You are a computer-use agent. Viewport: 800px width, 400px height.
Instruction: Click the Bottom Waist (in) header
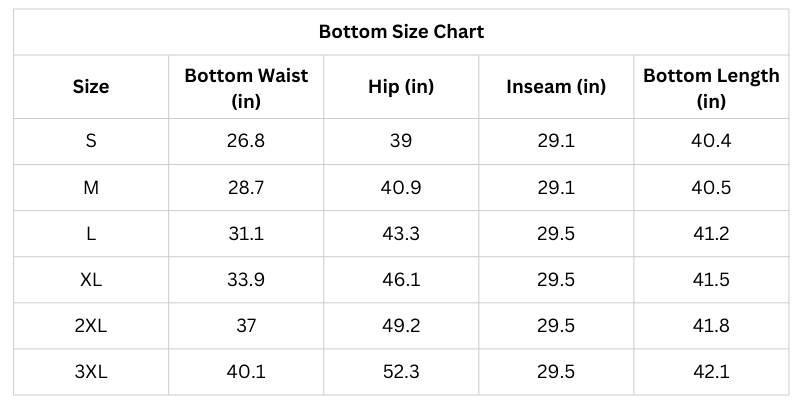tap(246, 87)
